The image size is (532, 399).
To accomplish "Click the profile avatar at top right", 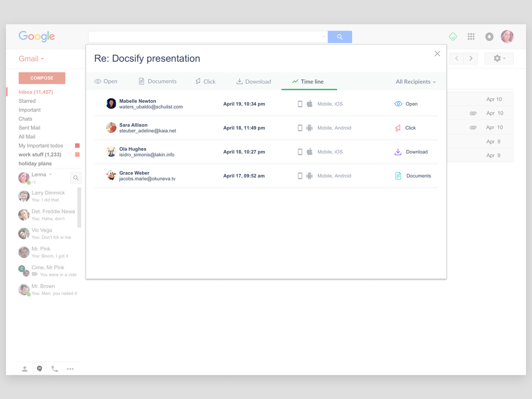I will tap(507, 36).
